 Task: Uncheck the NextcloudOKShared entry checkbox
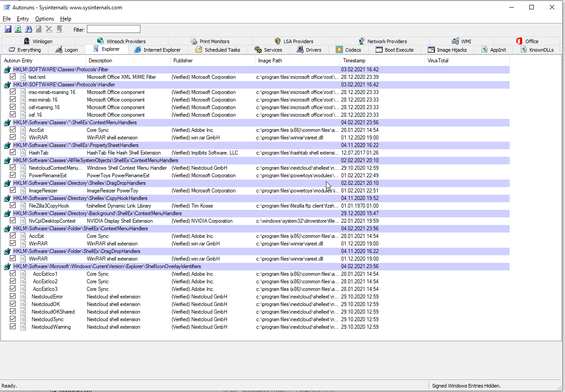(12, 311)
